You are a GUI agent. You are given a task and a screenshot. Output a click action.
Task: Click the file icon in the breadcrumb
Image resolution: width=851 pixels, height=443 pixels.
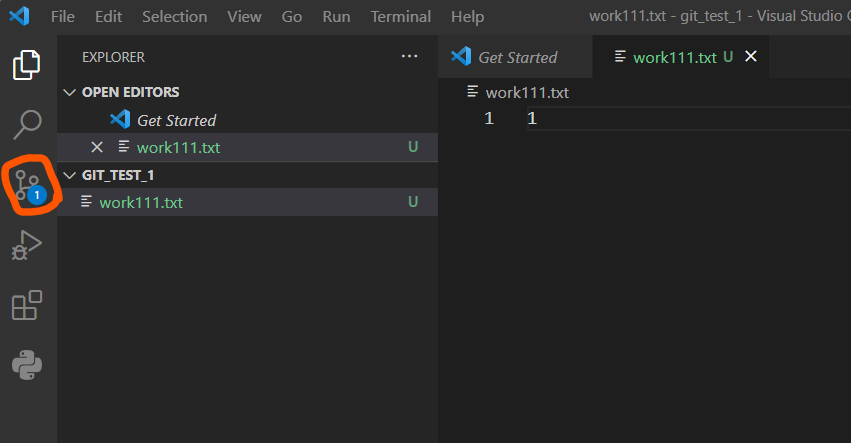point(473,92)
